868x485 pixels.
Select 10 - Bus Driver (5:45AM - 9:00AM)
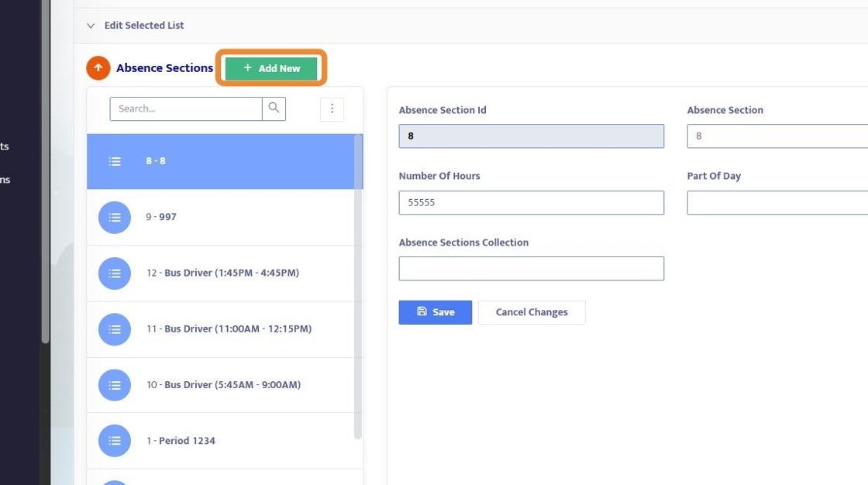point(220,385)
